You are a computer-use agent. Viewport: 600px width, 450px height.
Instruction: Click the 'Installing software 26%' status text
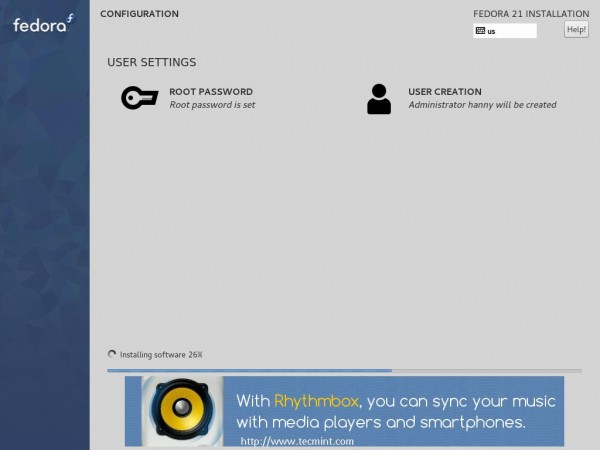tap(161, 355)
